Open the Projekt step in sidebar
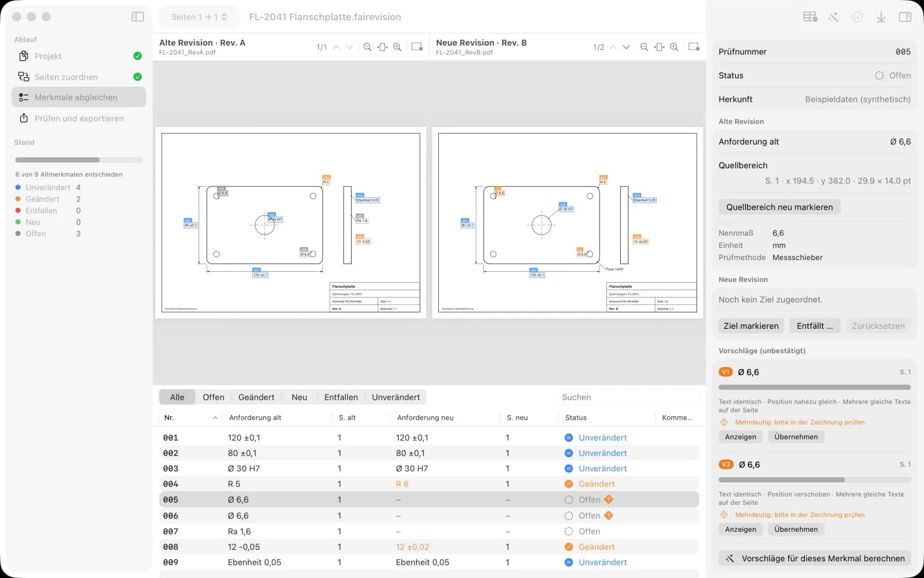This screenshot has width=924, height=578. click(79, 56)
